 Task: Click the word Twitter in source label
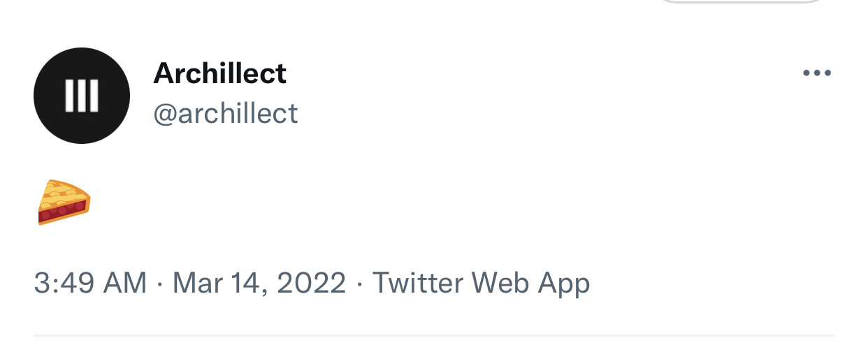click(x=418, y=284)
